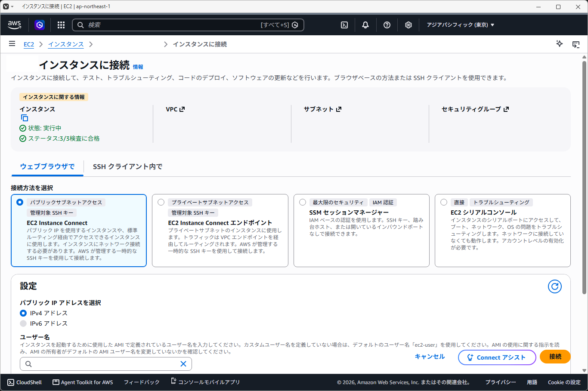Open the サブネット external link icon
588x391 pixels.
coord(339,109)
